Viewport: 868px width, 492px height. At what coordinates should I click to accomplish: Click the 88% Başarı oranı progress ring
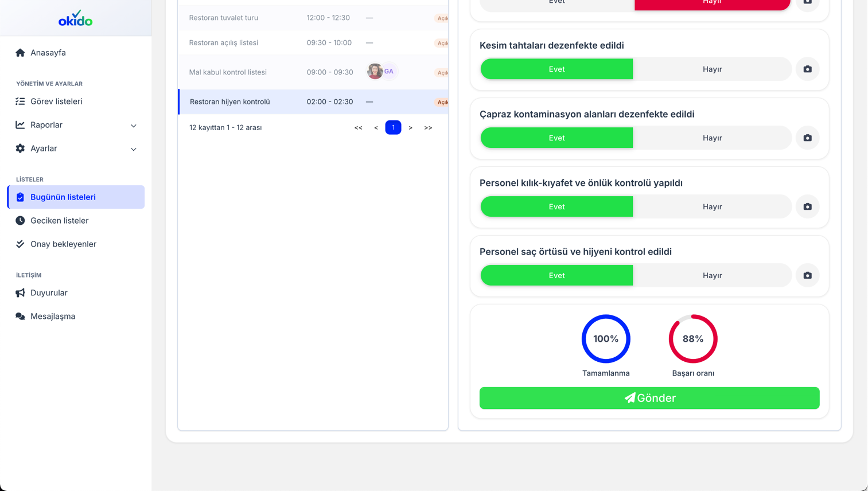(693, 339)
